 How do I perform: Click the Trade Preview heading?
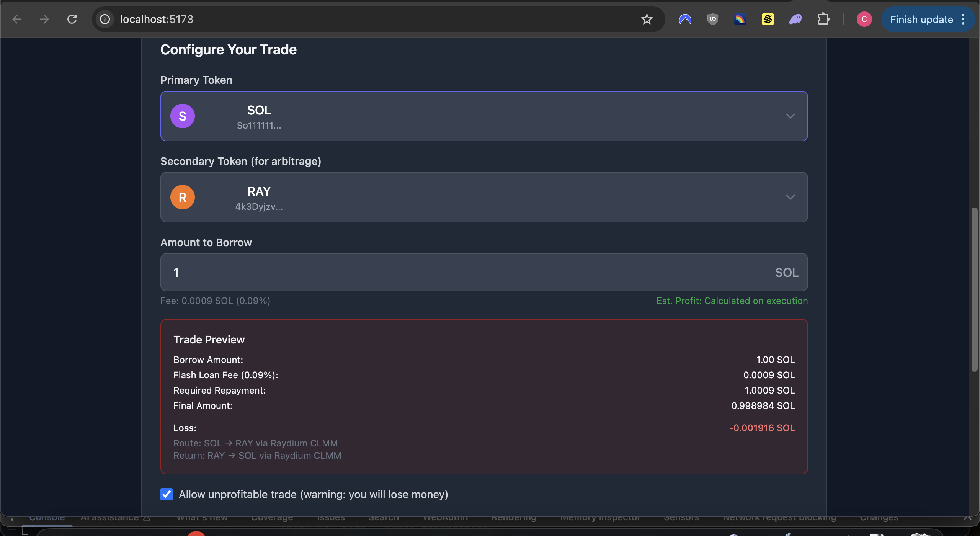pyautogui.click(x=209, y=340)
